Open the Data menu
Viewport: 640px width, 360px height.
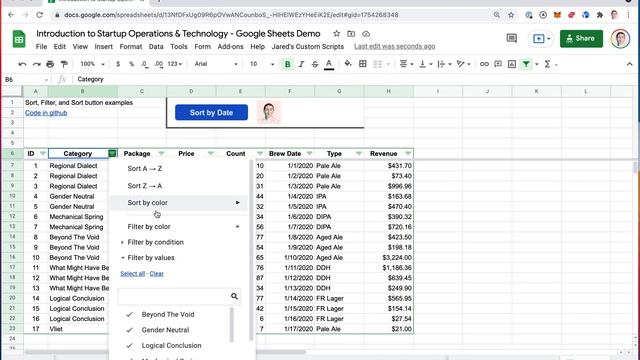coord(156,47)
